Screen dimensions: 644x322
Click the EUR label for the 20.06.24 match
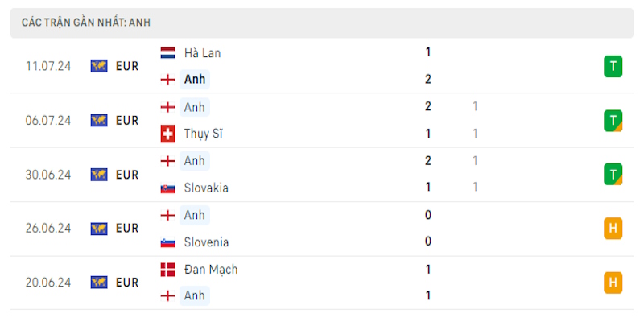(127, 283)
